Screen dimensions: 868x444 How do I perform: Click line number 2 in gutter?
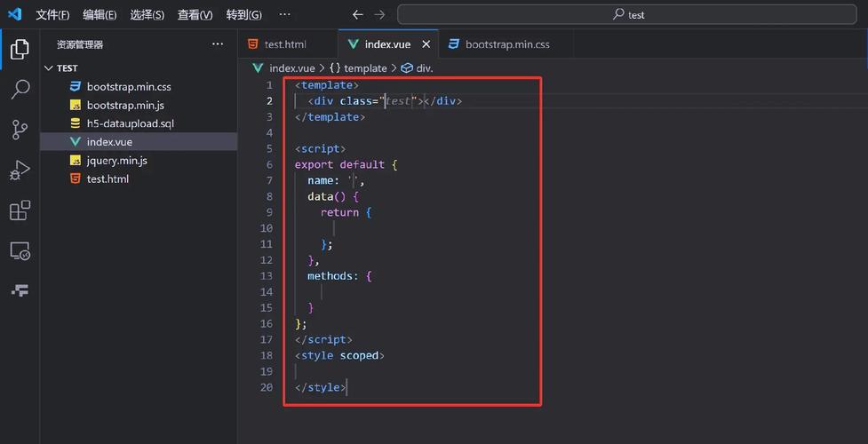(269, 100)
